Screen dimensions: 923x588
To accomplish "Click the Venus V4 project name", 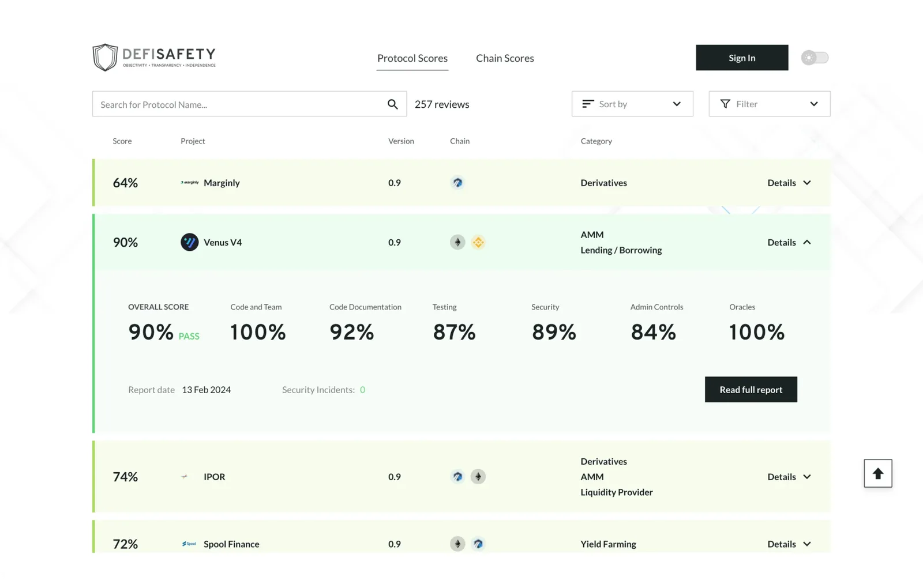I will point(223,242).
